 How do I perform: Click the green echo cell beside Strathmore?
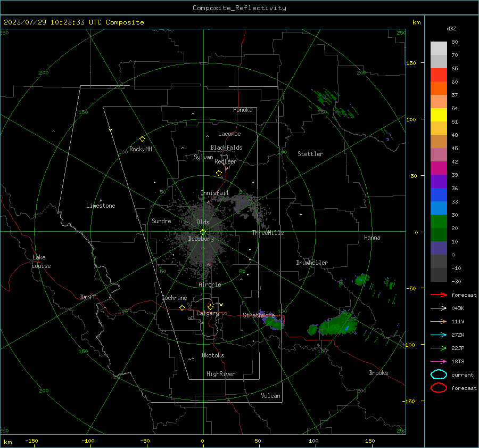pyautogui.click(x=273, y=323)
